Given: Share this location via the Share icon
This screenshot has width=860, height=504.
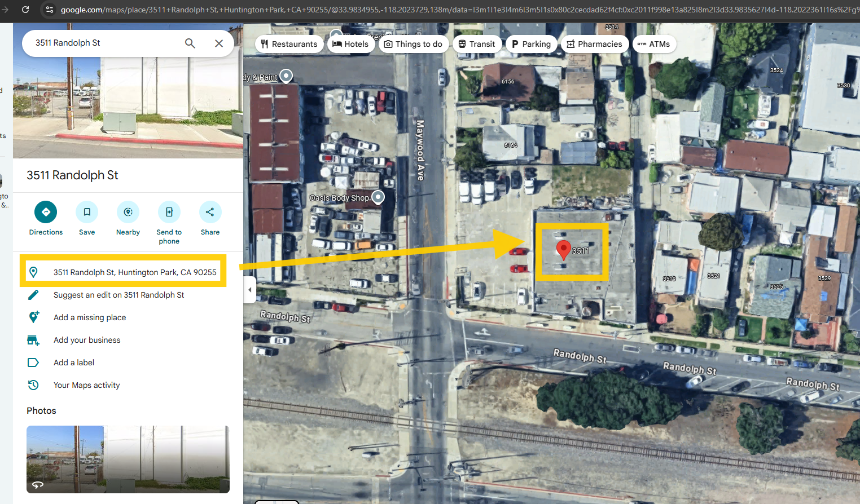Looking at the screenshot, I should [210, 213].
